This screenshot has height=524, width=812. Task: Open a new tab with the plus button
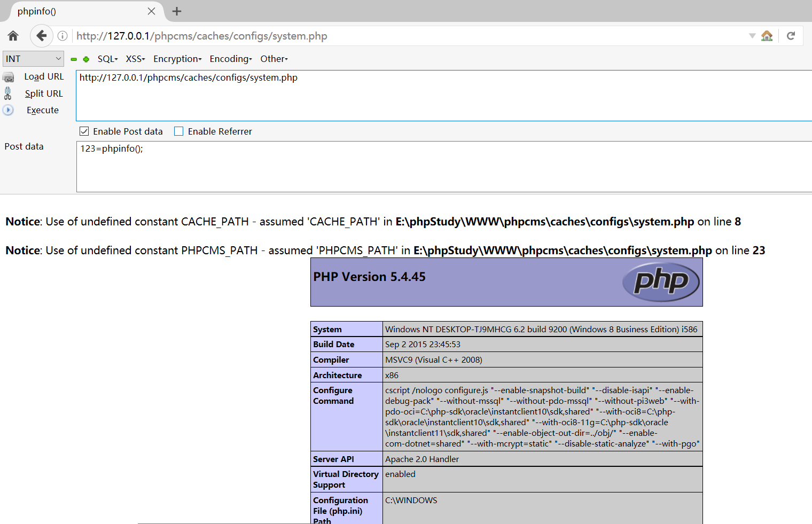(177, 11)
